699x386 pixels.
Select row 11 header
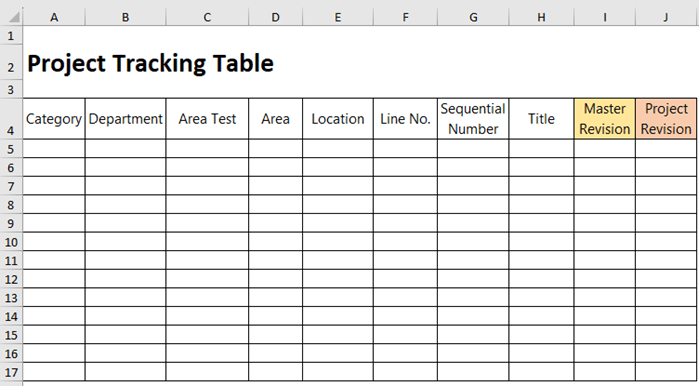point(11,260)
